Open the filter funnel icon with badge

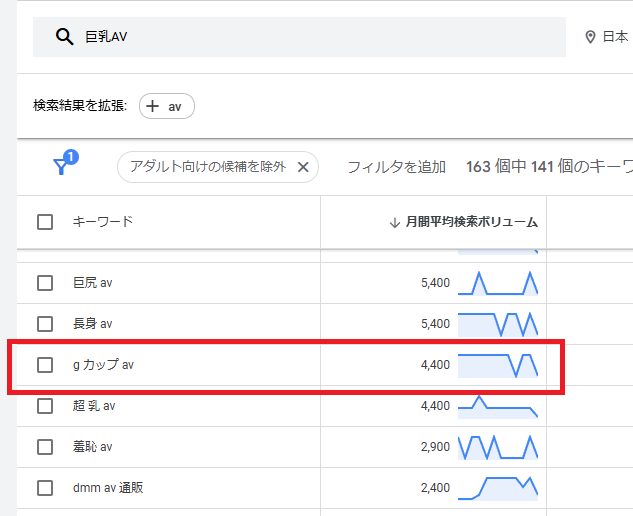point(65,163)
